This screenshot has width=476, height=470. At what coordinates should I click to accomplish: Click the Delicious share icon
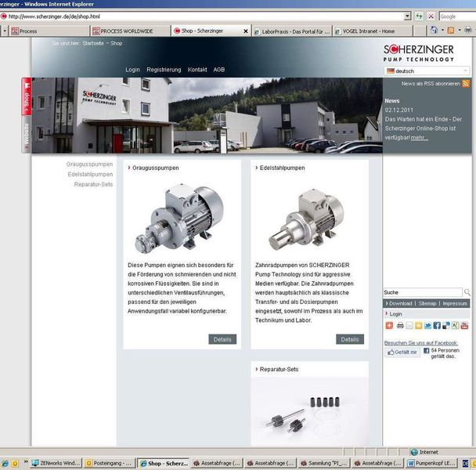pos(446,325)
